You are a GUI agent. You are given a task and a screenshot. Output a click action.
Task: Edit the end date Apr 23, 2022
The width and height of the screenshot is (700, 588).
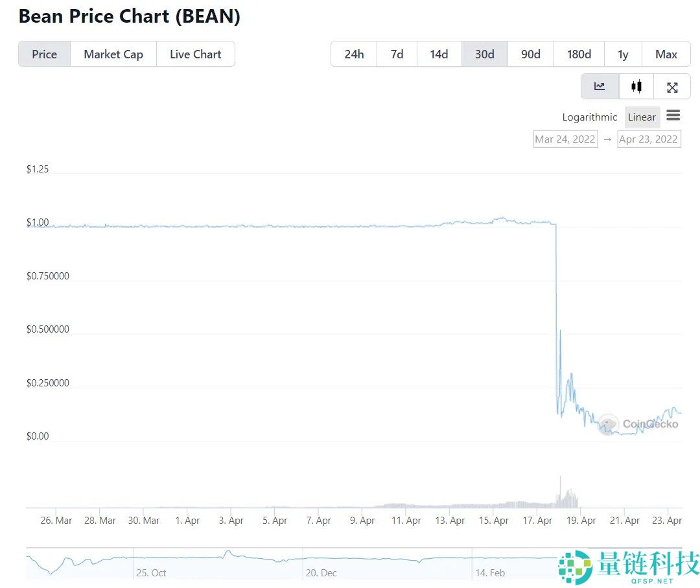click(649, 139)
